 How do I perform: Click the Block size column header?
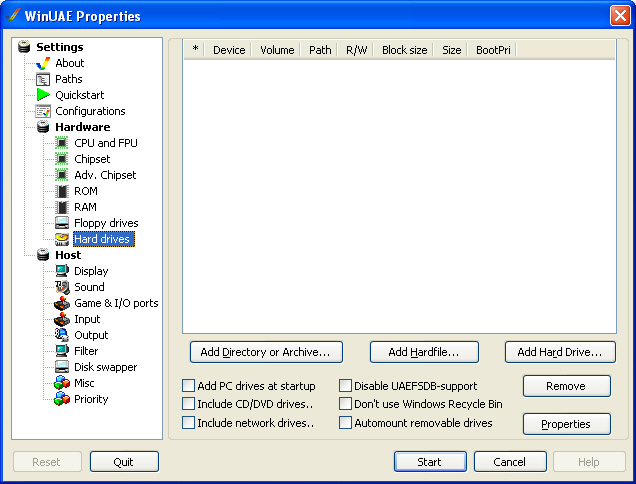pyautogui.click(x=404, y=50)
